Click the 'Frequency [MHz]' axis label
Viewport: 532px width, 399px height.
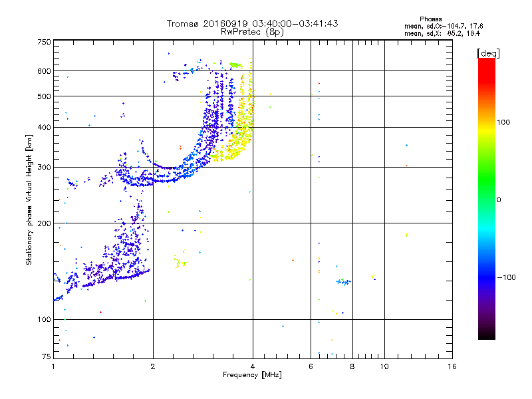252,375
